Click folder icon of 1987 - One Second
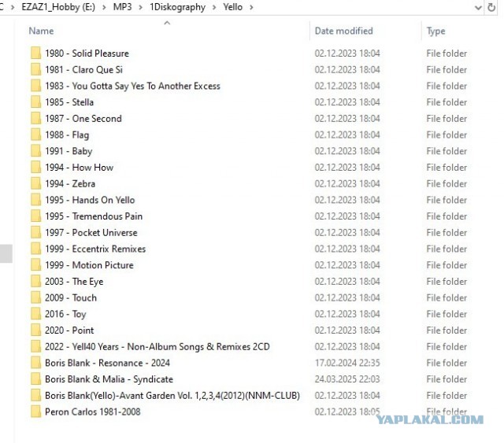This screenshot has width=504, height=443. pos(35,118)
